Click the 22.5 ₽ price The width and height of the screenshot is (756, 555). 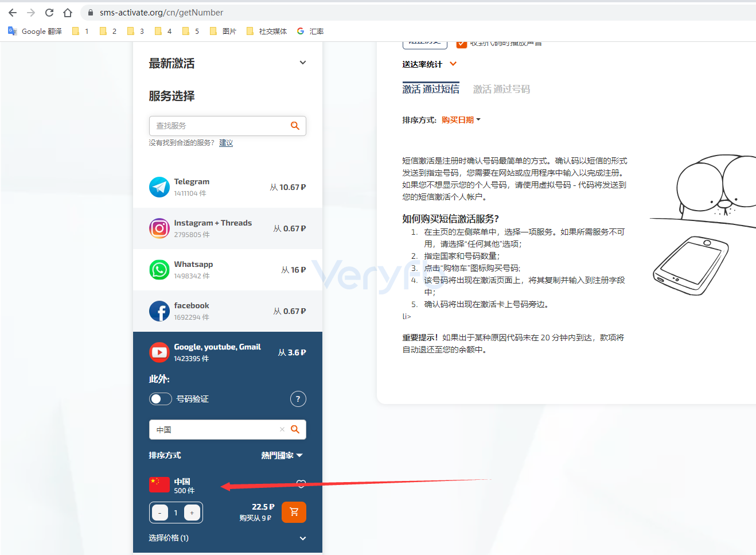pos(263,507)
